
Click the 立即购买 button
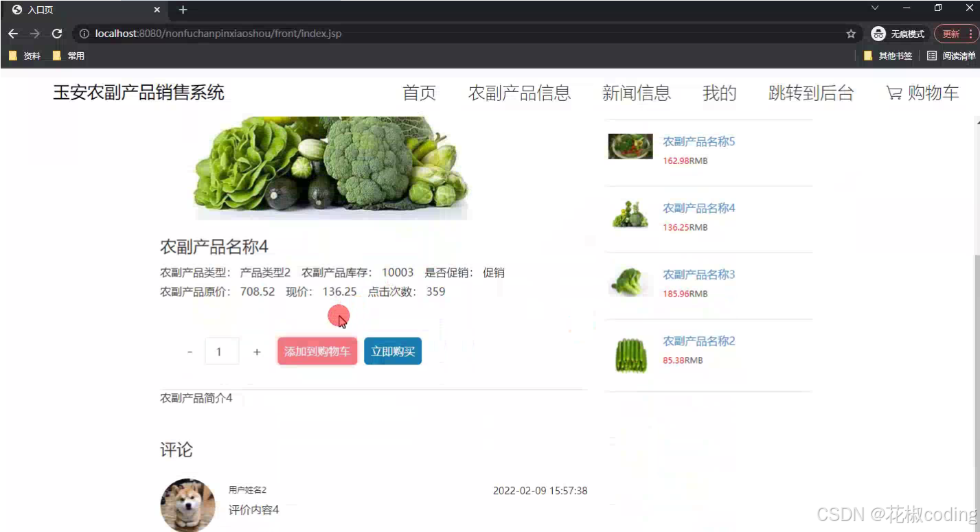[393, 351]
